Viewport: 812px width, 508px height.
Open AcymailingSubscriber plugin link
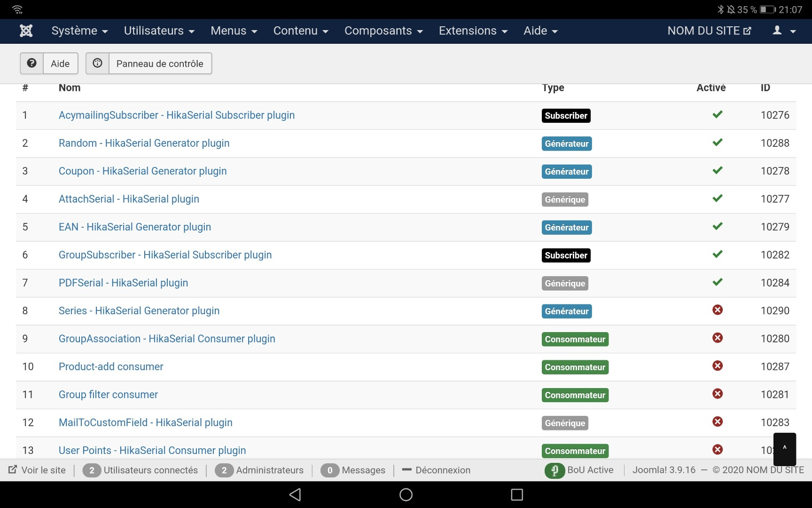[177, 115]
